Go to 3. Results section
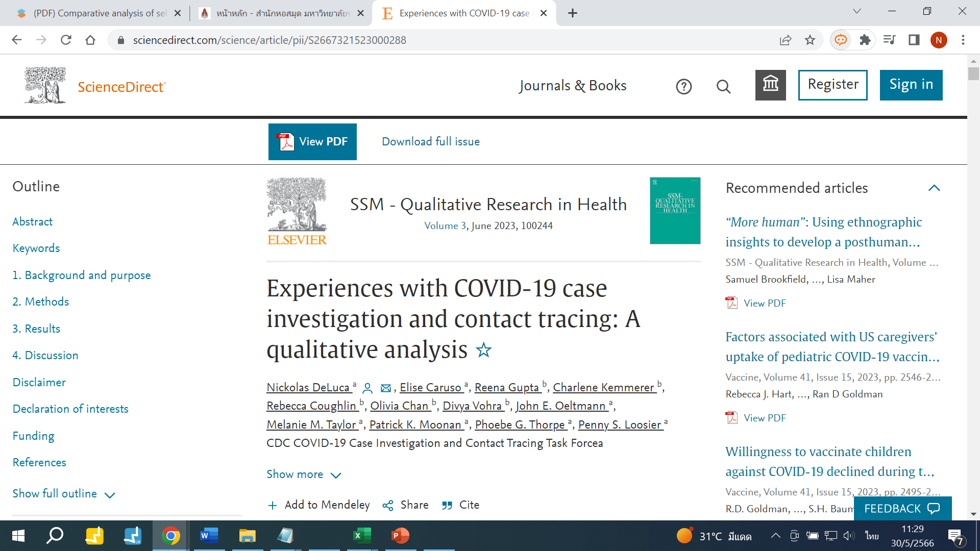Image resolution: width=980 pixels, height=551 pixels. (x=36, y=329)
